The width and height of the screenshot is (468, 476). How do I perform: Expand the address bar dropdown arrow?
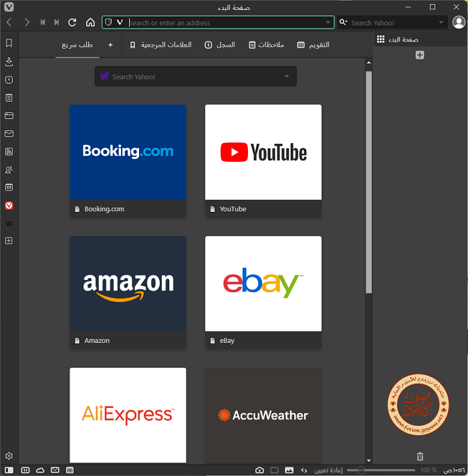pos(328,22)
